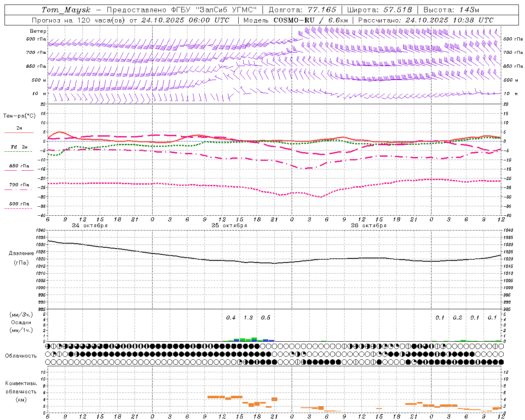
Task: Click the (мм/3ч.) precipitation unit label
Action: coord(21,315)
